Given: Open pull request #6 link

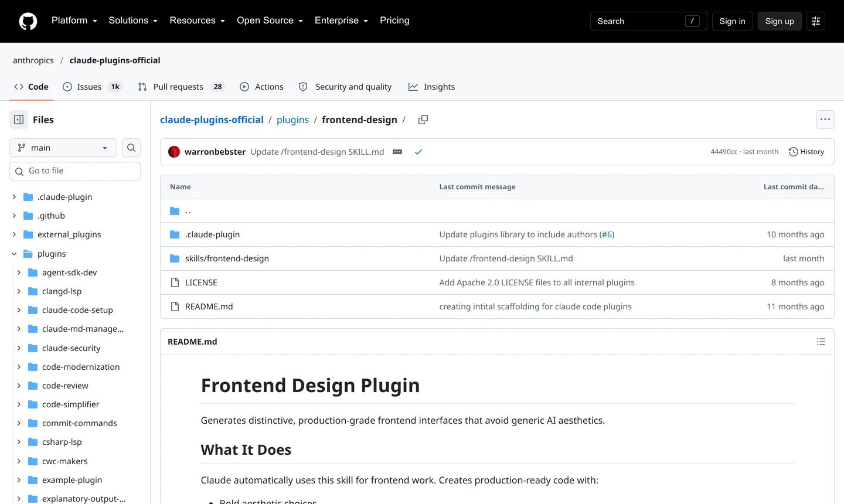Looking at the screenshot, I should point(607,234).
